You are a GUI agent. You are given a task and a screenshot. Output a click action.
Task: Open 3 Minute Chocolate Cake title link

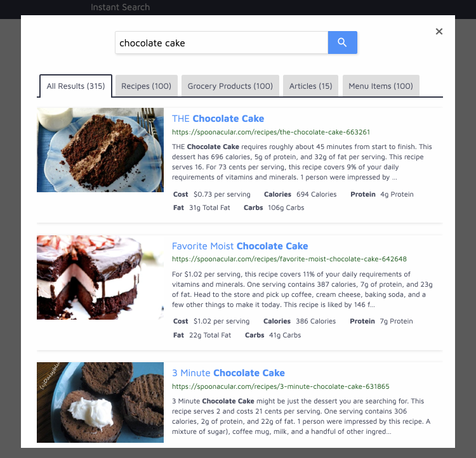[228, 373]
